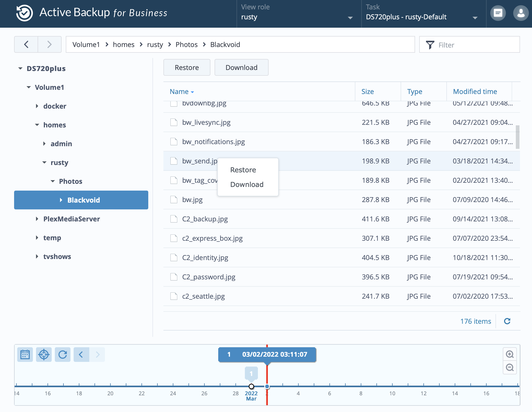Click the faded version bubble labeled 1
Viewport: 532px width, 412px height.
(x=251, y=373)
